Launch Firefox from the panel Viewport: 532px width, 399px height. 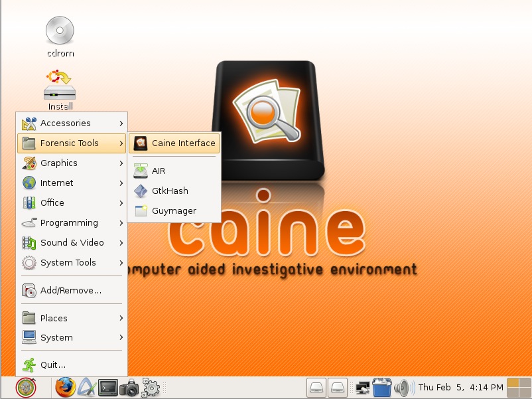[x=65, y=388]
